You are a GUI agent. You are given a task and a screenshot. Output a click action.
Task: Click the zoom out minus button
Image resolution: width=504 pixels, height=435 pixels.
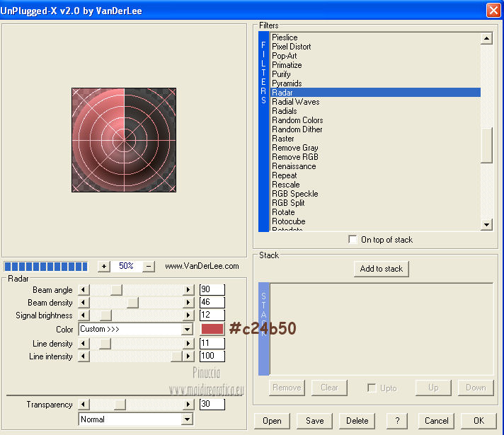pyautogui.click(x=149, y=267)
